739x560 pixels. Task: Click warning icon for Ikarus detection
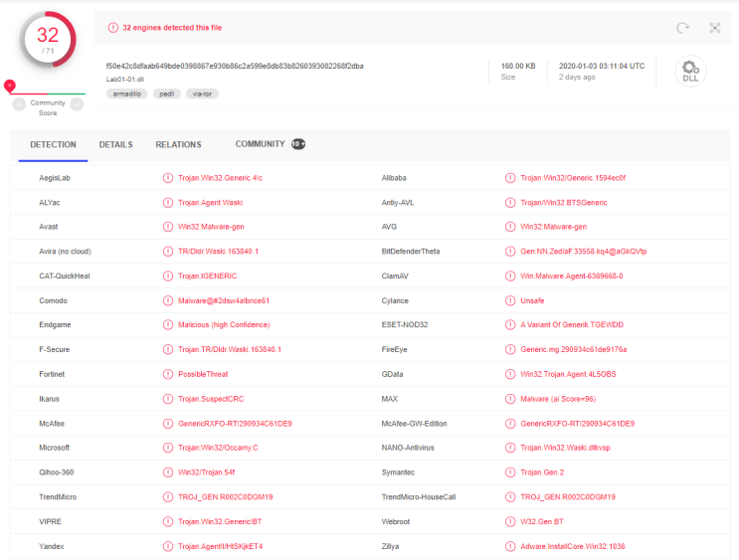tap(168, 399)
